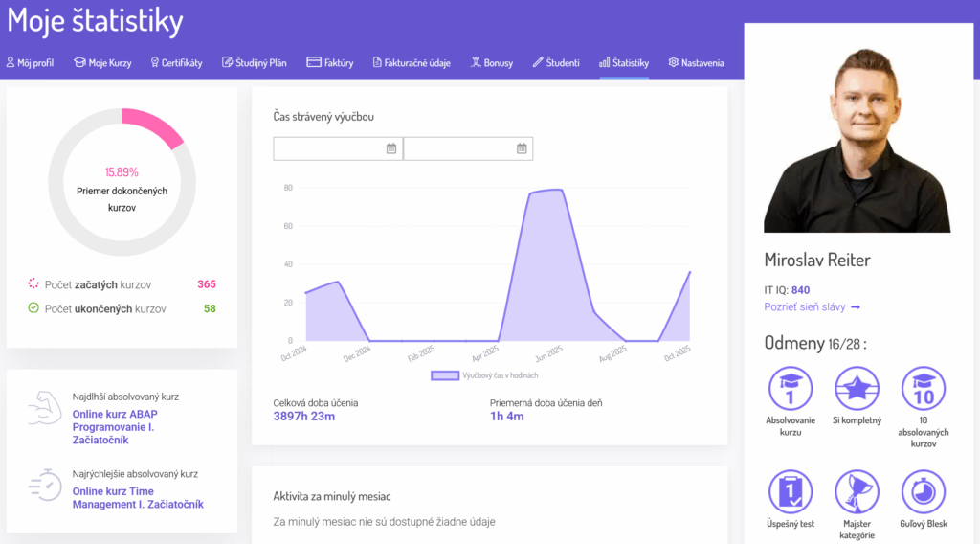
Task: Open the 'Moje Kurzy' tab
Action: [x=102, y=63]
